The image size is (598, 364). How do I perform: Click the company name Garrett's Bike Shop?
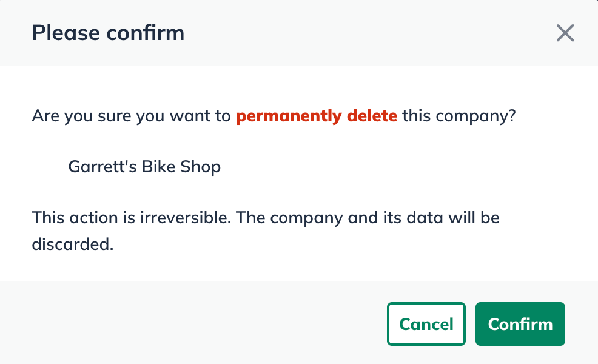[x=144, y=166]
